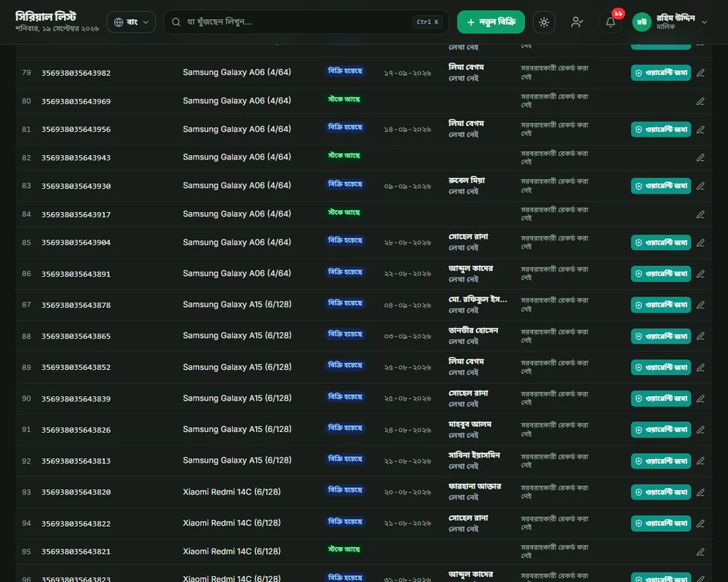Open notifications bell icon
This screenshot has height=582, width=728.
pyautogui.click(x=611, y=22)
